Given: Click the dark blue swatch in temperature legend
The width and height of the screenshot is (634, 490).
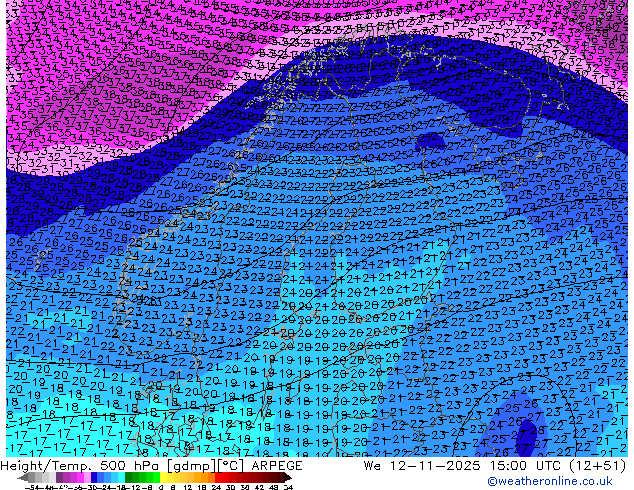Looking at the screenshot, I should tap(94, 477).
